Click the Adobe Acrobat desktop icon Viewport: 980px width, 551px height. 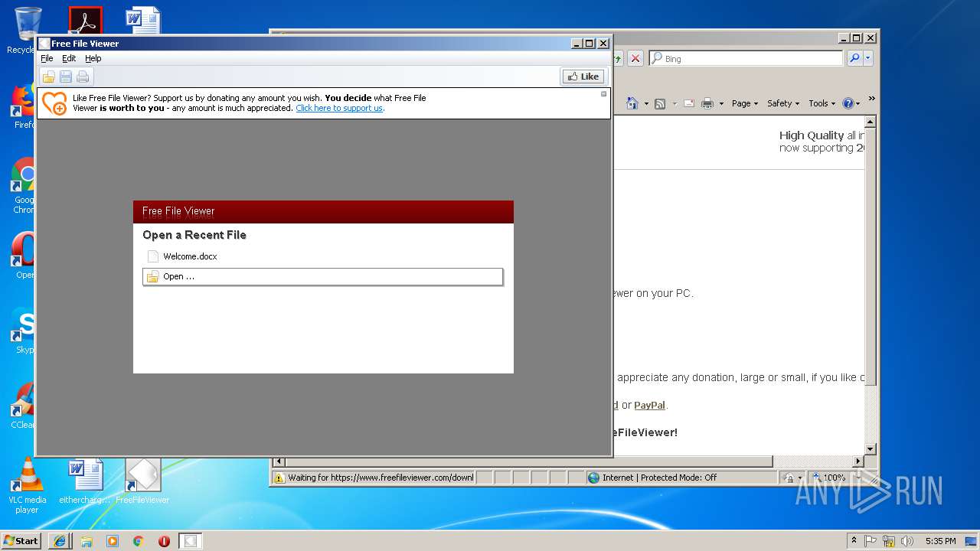pyautogui.click(x=85, y=21)
